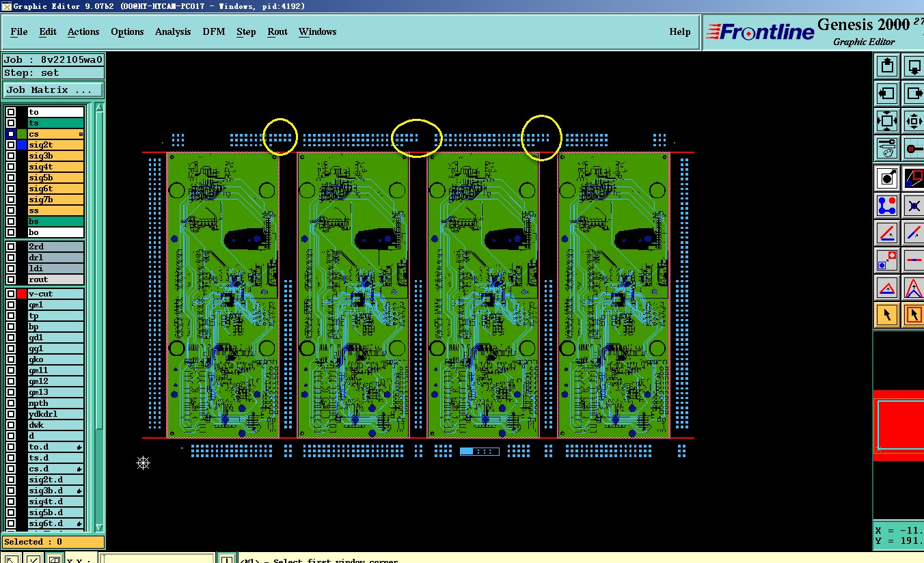Click the red color swatch beside v-cut
924x563 pixels.
click(x=22, y=294)
